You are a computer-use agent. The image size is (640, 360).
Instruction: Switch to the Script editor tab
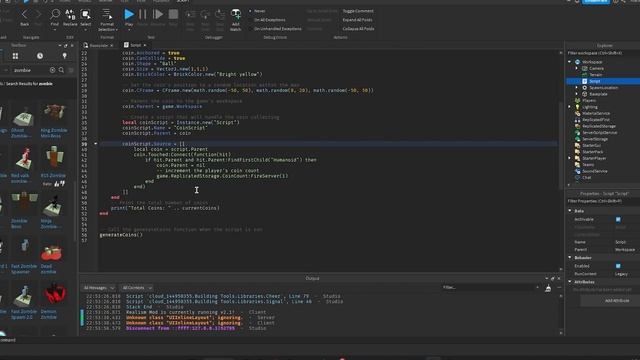click(x=136, y=45)
